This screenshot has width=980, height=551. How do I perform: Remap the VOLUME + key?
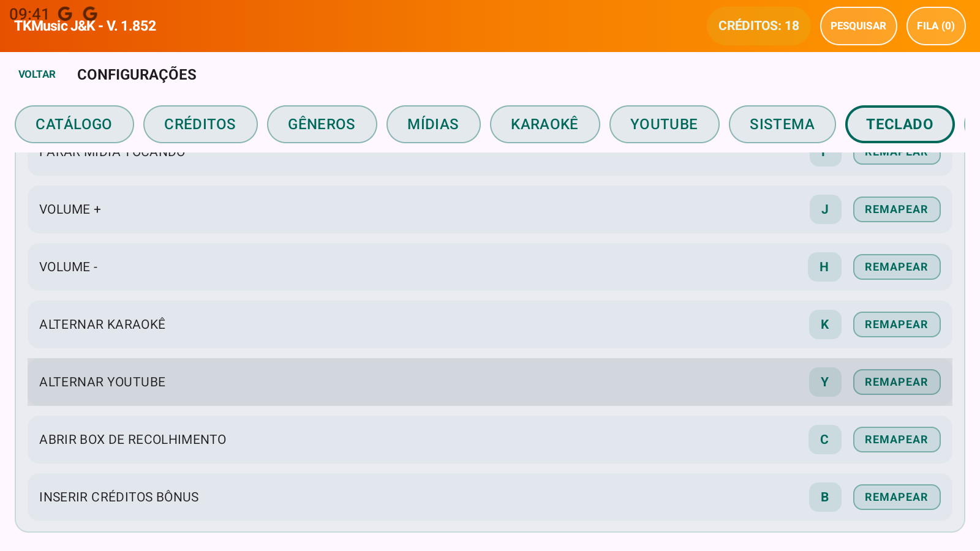pos(897,209)
